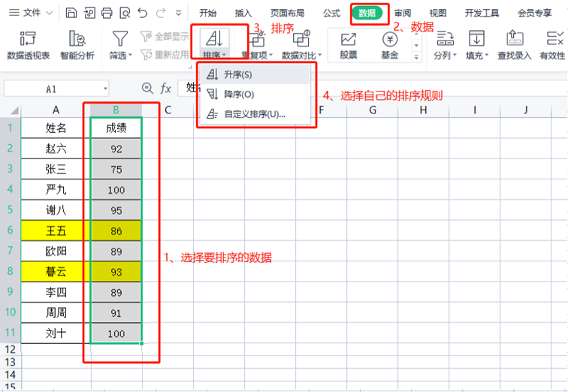Viewport: 568px width, 392px height.
Task: Click the score cell 75
Action: tap(116, 169)
